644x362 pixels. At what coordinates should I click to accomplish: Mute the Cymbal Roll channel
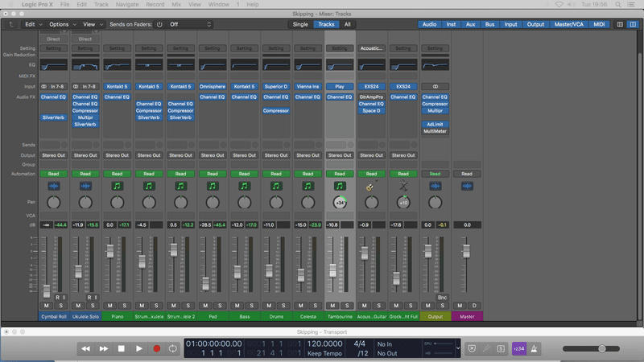(46, 306)
